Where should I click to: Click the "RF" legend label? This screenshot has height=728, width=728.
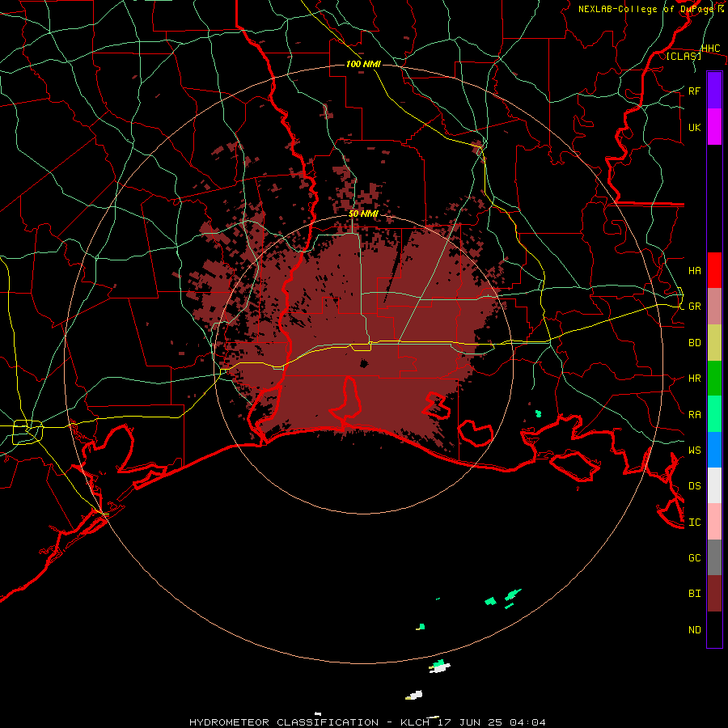[x=694, y=91]
